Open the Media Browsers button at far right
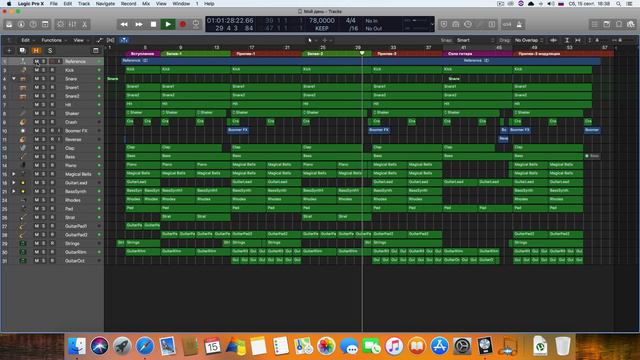 coord(631,24)
